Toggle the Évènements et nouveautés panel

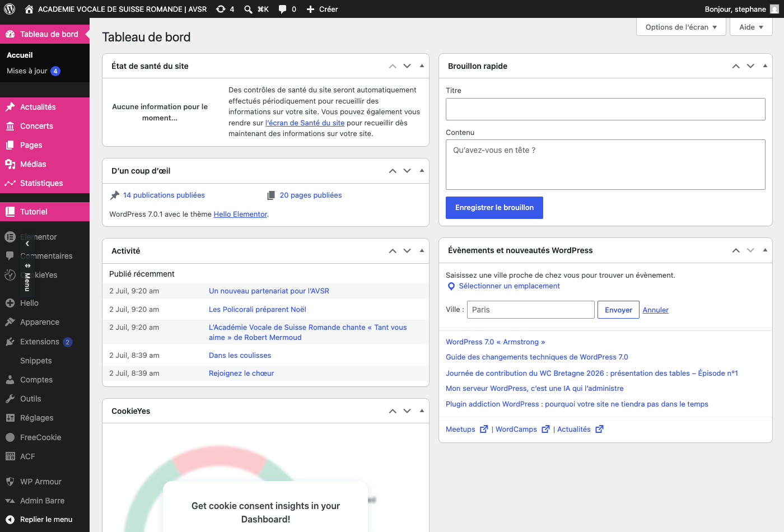765,250
